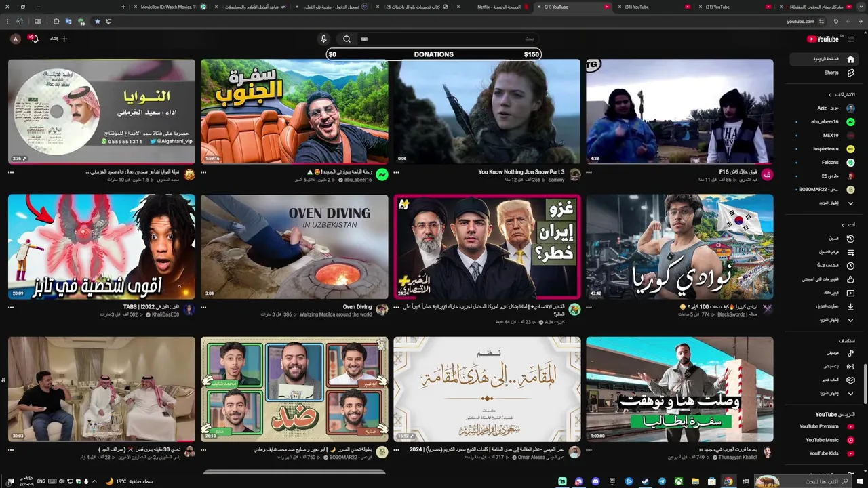Open the KhaliDasEC0 channel avatar
868x488 pixels.
click(x=189, y=310)
